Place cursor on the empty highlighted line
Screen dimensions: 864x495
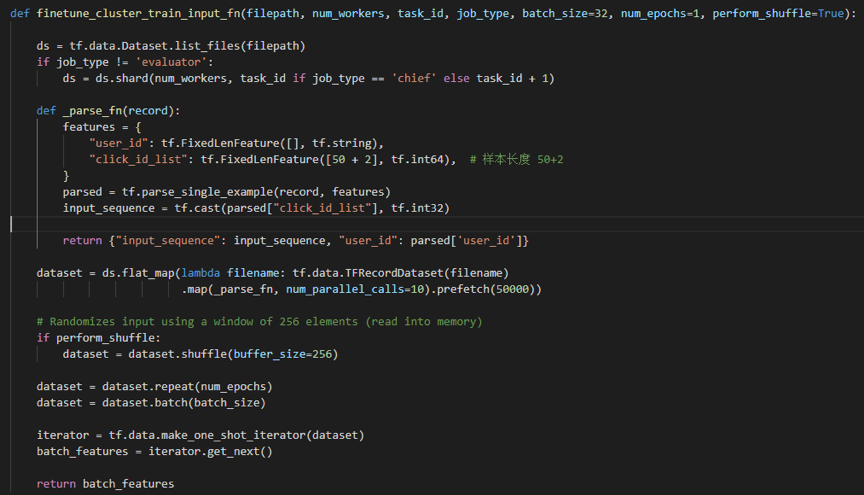[436, 224]
